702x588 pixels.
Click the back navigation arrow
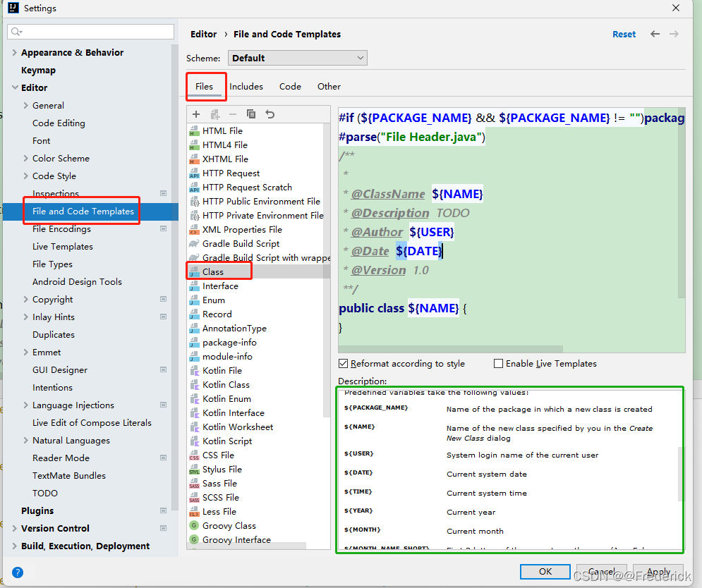coord(655,34)
